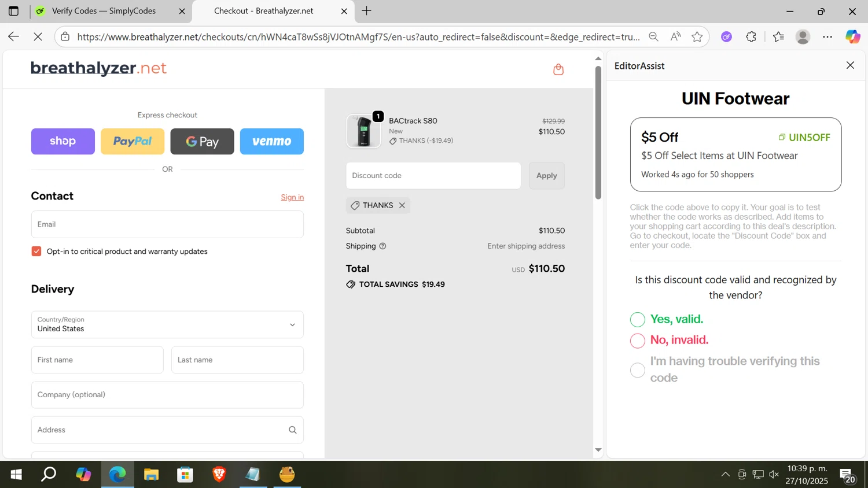This screenshot has width=868, height=488.
Task: Open the notifications center icon
Action: pos(848,475)
